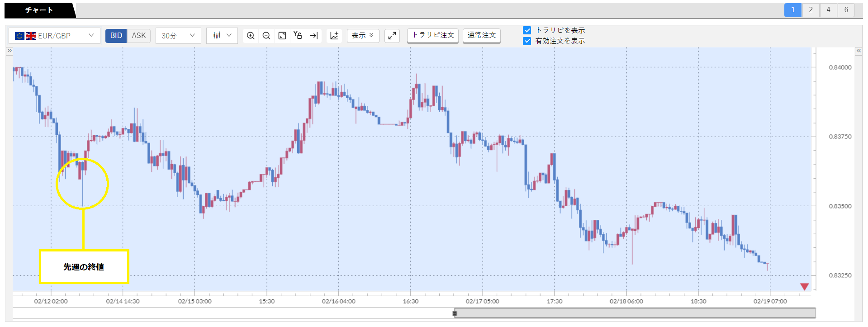Click the 通常注文 button
This screenshot has height=327, width=868.
coord(482,35)
